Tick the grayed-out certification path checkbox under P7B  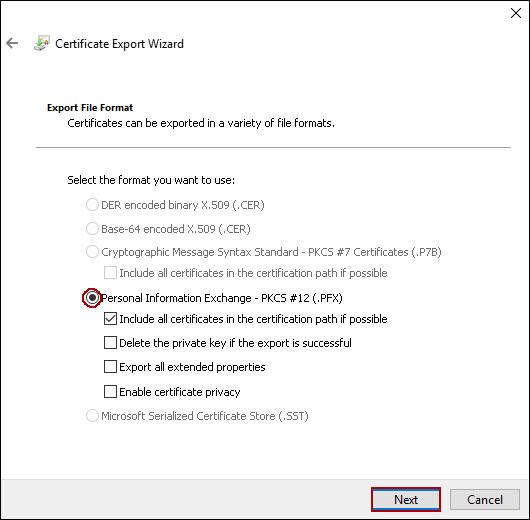point(110,273)
